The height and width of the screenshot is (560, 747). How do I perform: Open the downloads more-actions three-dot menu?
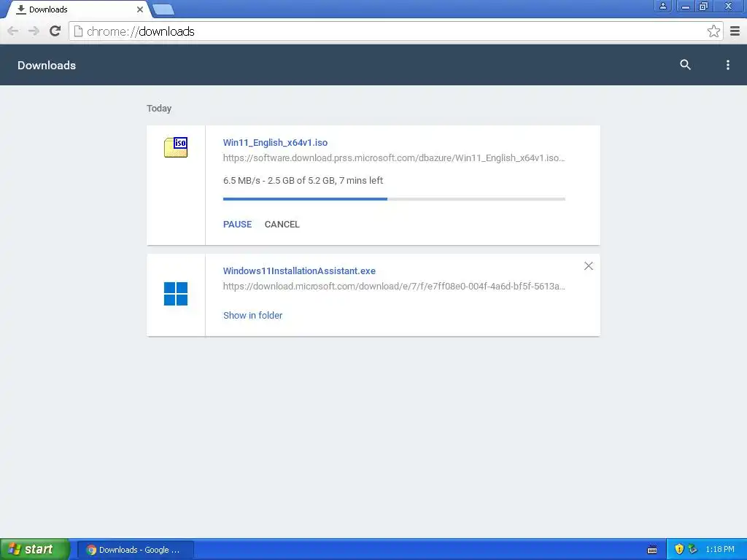click(727, 65)
